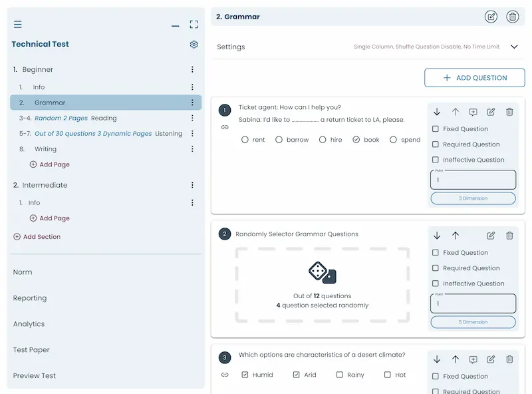Open Reporting from the sidebar
The width and height of the screenshot is (532, 394).
click(29, 297)
